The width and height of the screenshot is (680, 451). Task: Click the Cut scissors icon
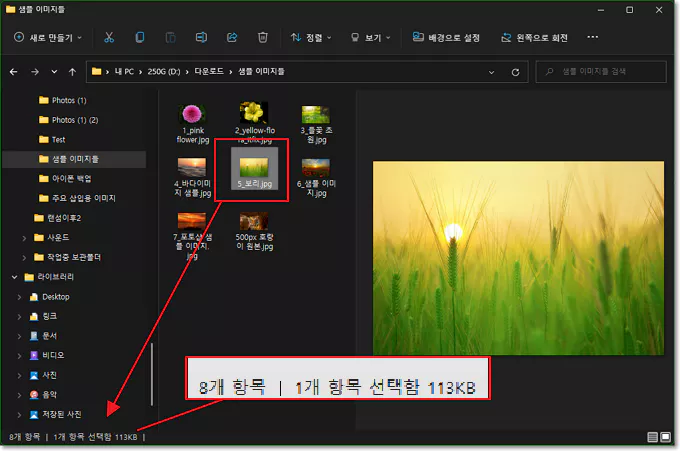click(109, 38)
